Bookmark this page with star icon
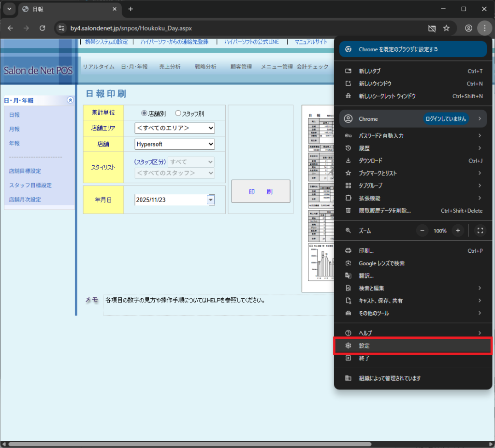 [446, 28]
